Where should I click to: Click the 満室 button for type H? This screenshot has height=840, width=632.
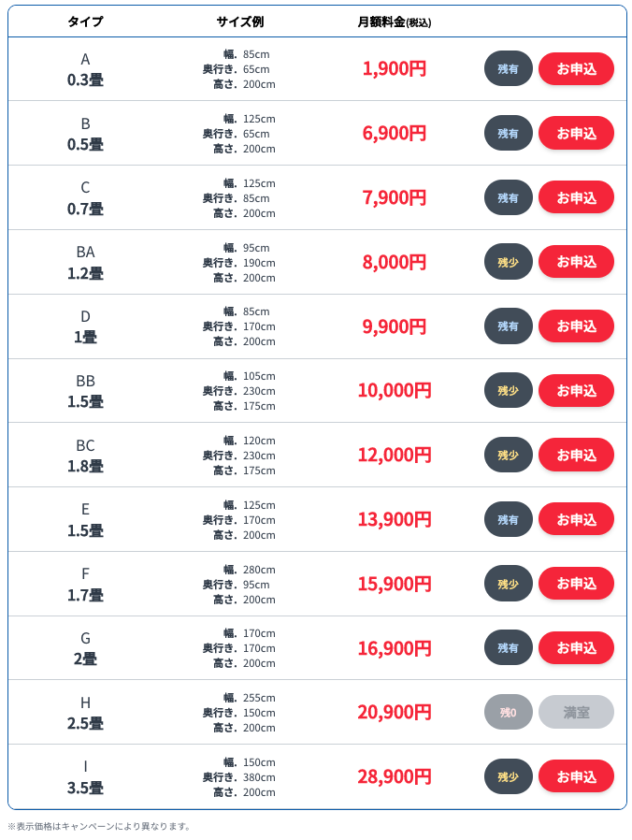pyautogui.click(x=576, y=713)
